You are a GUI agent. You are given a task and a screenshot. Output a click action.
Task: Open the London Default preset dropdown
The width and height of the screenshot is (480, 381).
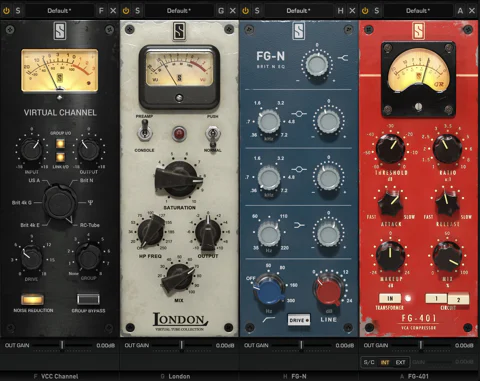(x=179, y=11)
